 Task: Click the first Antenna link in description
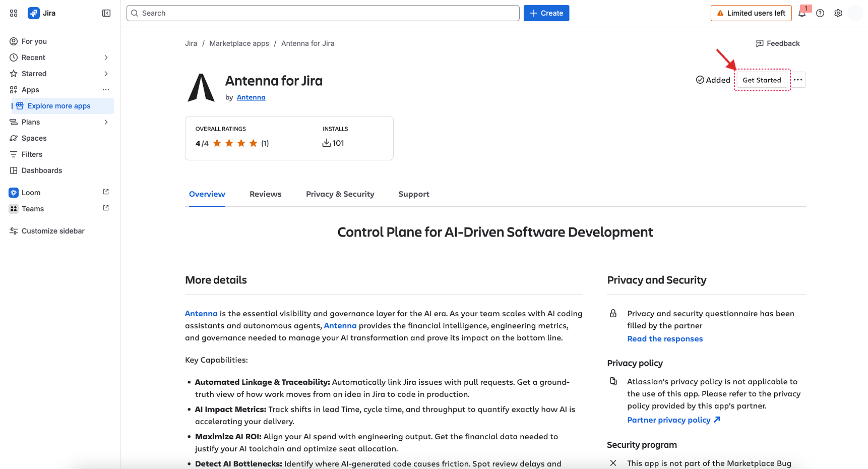click(201, 314)
